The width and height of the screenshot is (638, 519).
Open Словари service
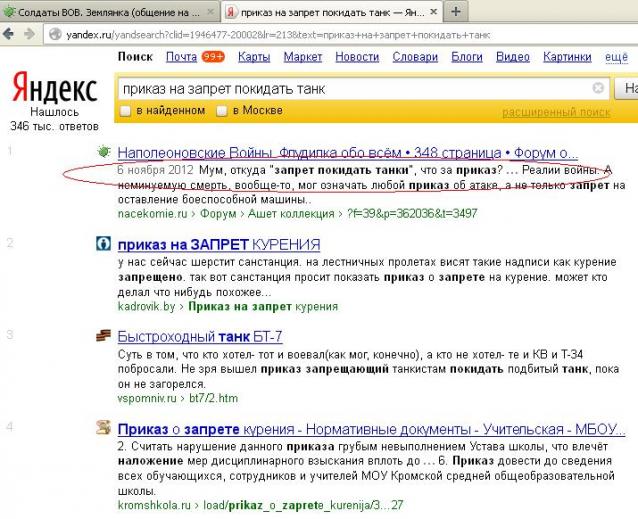[415, 57]
